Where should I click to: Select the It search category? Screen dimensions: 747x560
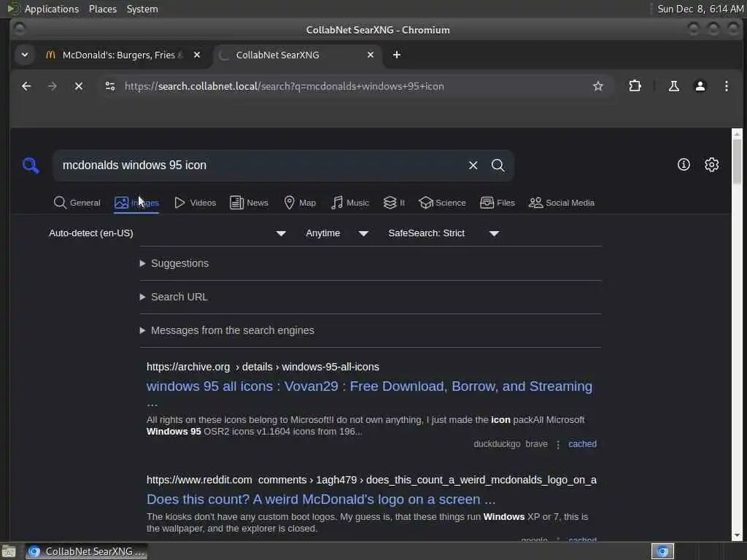[394, 203]
